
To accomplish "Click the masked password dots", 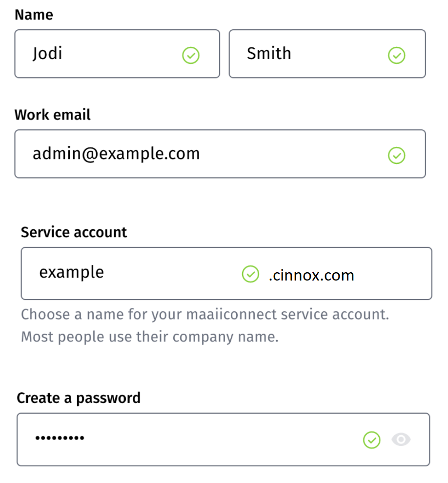I will pos(60,438).
